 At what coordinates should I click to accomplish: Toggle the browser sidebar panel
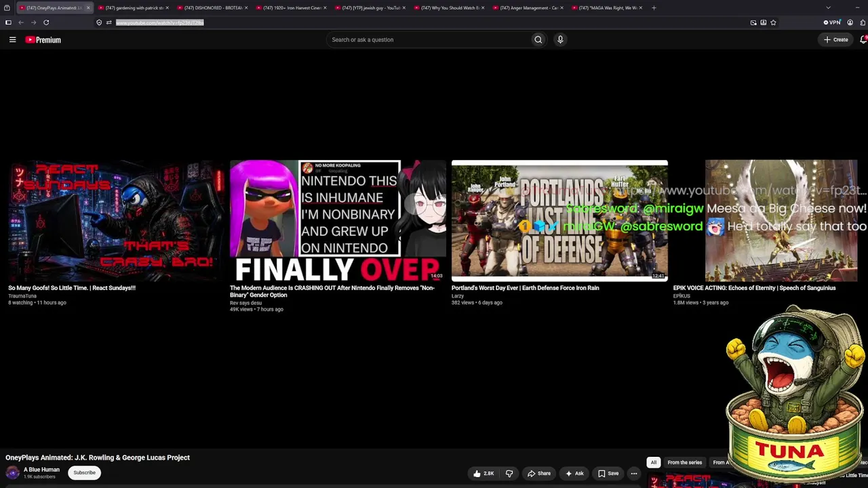click(x=8, y=22)
